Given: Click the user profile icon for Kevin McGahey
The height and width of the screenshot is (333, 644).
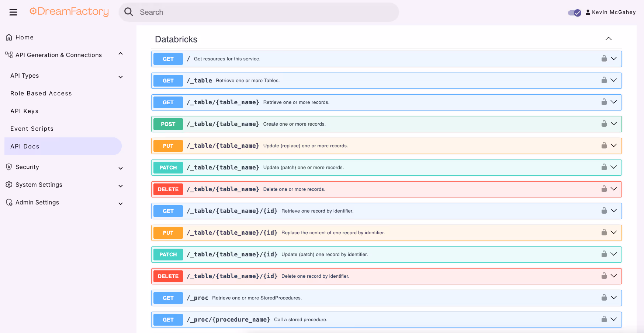Looking at the screenshot, I should 588,12.
